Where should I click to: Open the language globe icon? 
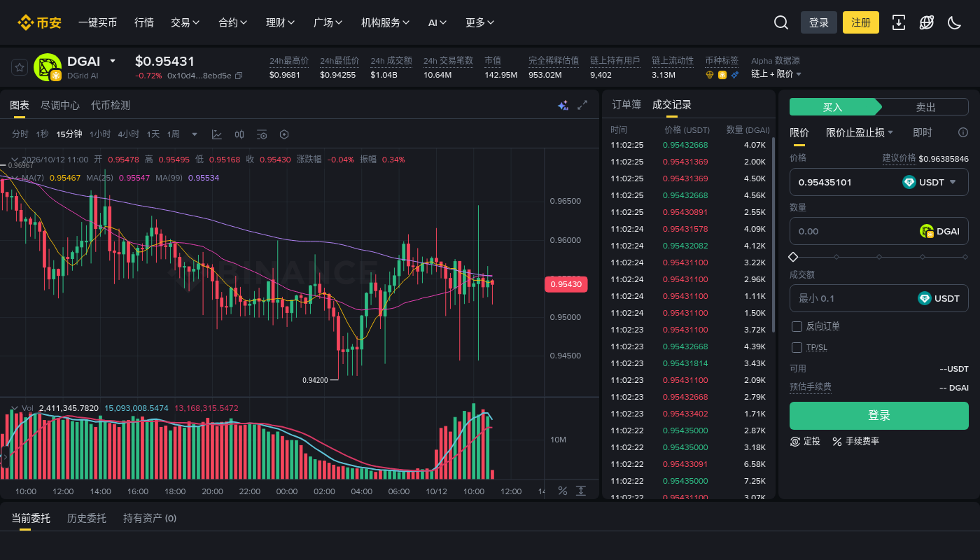pos(927,22)
